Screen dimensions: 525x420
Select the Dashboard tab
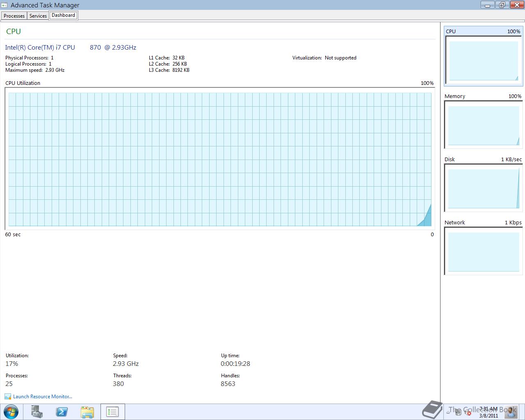64,16
